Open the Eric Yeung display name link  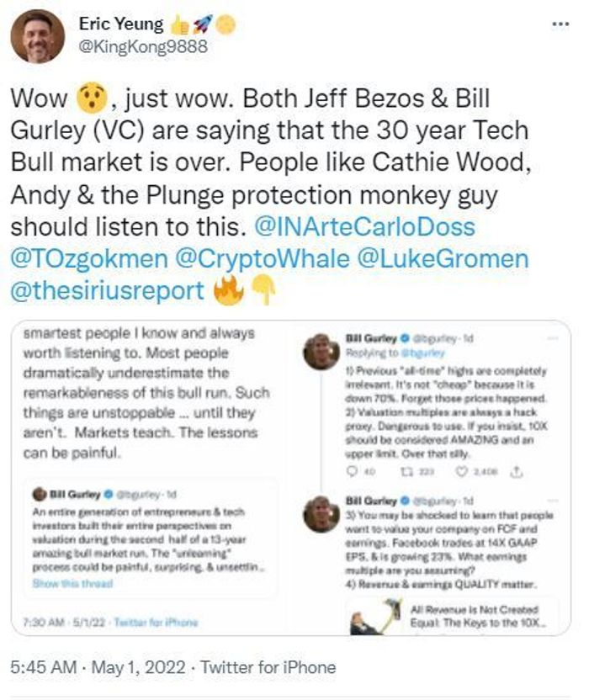click(122, 25)
